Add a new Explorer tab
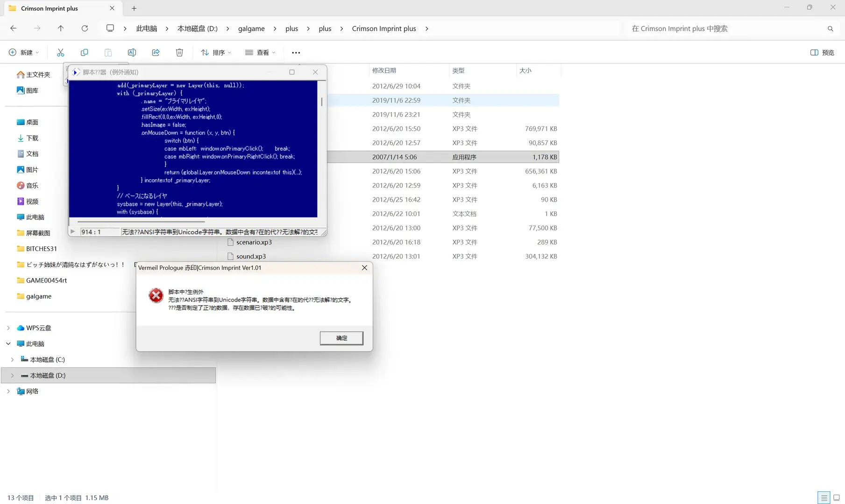The image size is (845, 504). [x=134, y=8]
